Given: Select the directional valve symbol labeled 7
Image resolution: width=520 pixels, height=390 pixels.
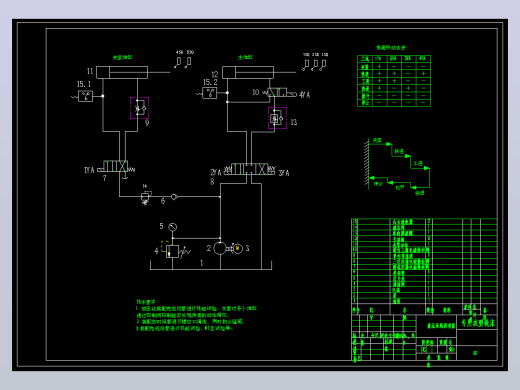Looking at the screenshot, I should point(116,166).
